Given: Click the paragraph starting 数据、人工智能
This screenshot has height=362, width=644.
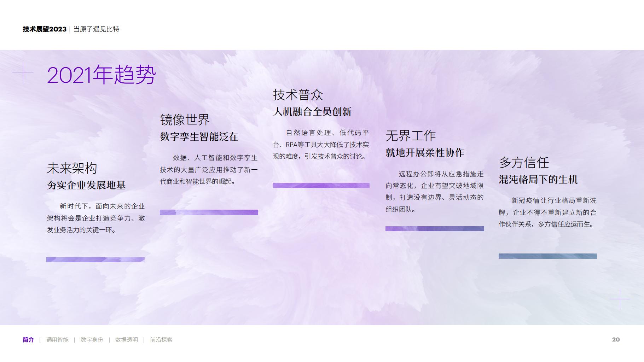Looking at the screenshot, I should (209, 170).
